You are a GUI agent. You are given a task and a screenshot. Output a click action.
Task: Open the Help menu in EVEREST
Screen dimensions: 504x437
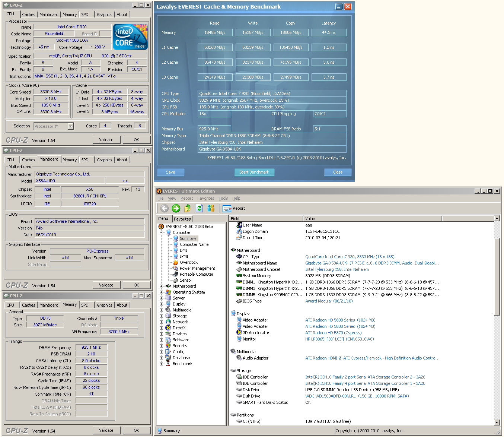(x=236, y=198)
